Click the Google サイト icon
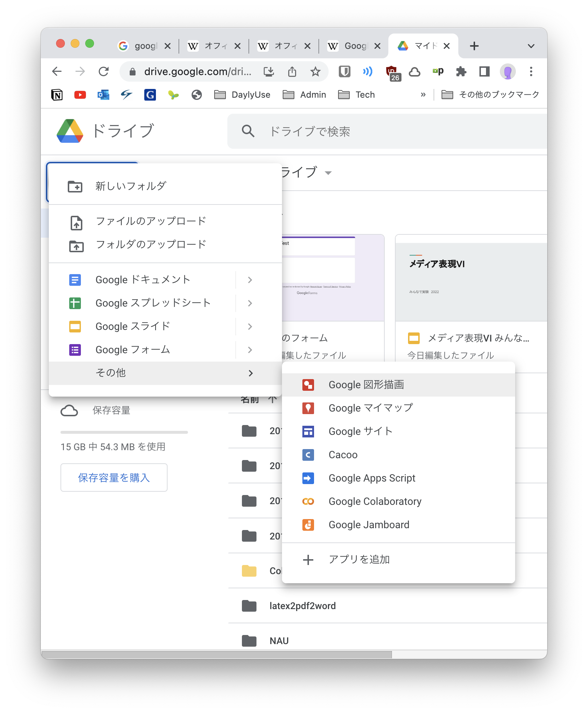This screenshot has width=588, height=713. [x=308, y=432]
